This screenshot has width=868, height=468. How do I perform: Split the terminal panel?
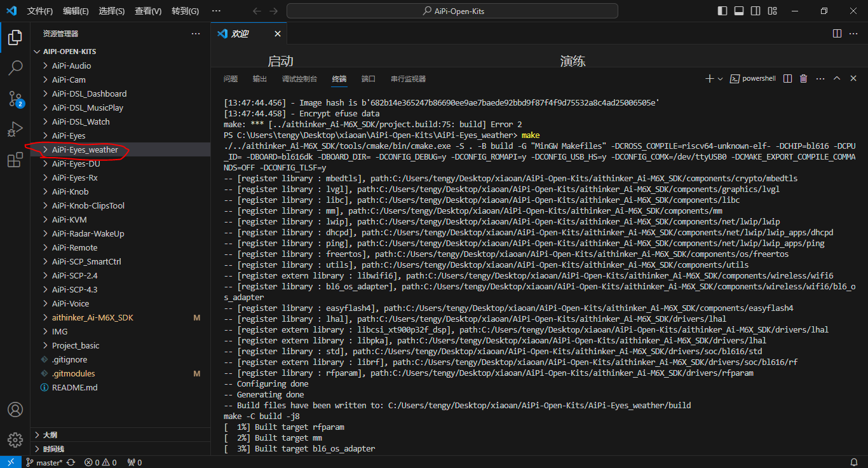tap(788, 79)
